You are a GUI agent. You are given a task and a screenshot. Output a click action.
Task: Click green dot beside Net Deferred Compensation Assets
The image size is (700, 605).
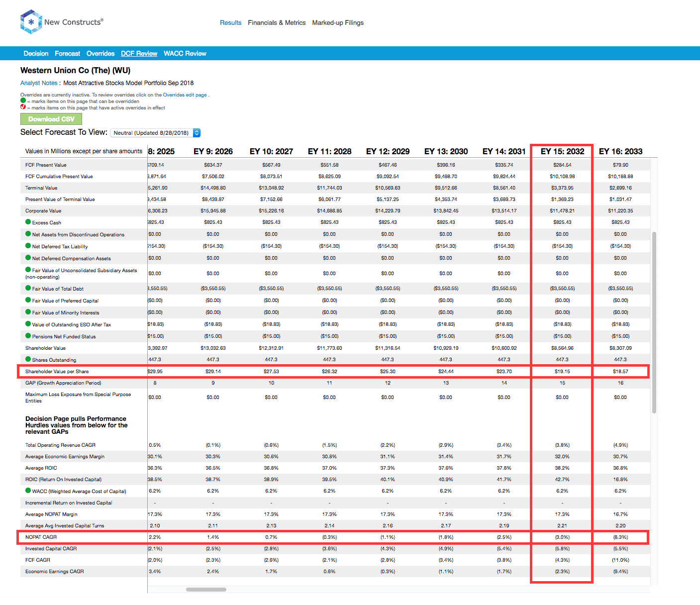pyautogui.click(x=28, y=258)
